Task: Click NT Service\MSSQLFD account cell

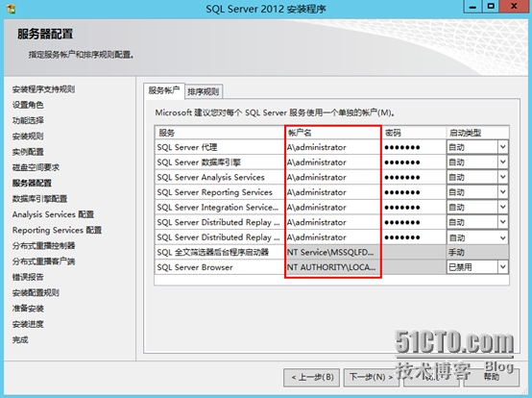Action: [x=333, y=252]
